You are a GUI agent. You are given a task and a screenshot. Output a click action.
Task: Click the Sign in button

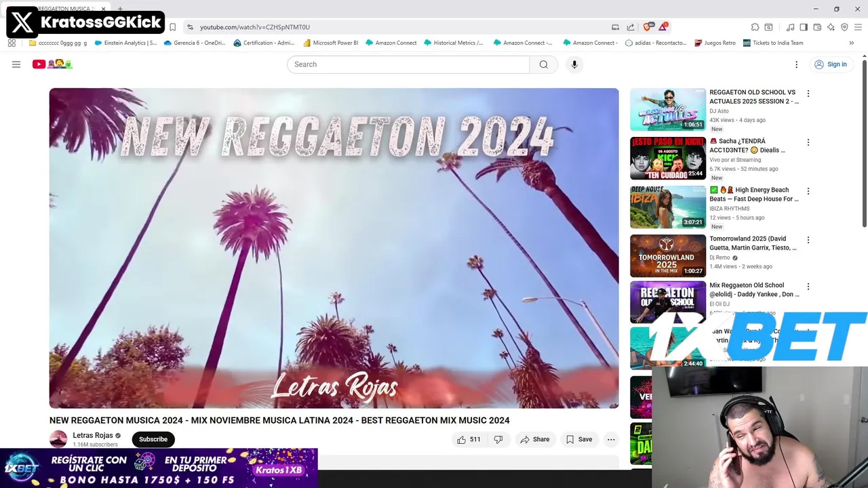click(x=830, y=64)
